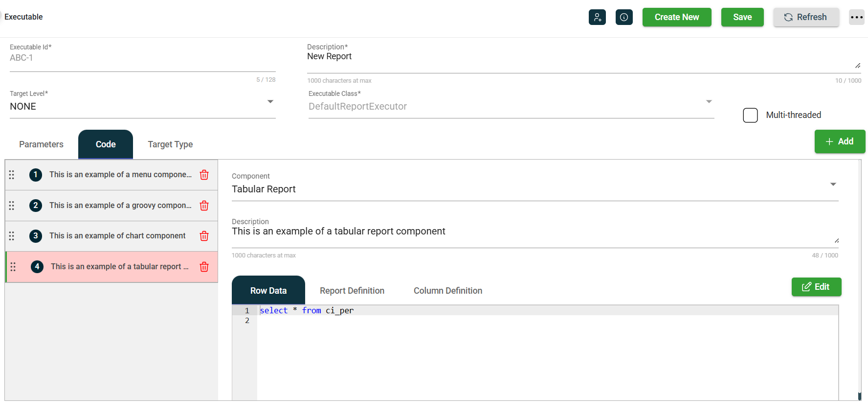Delete the tabular report component row
This screenshot has height=419, width=868.
point(204,267)
